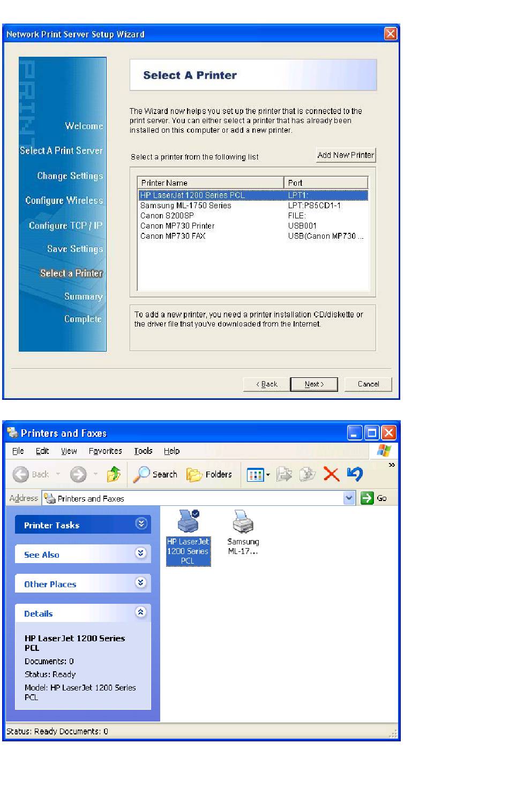This screenshot has width=509, height=812.
Task: Click the Summary step in the sidebar
Action: 84,297
